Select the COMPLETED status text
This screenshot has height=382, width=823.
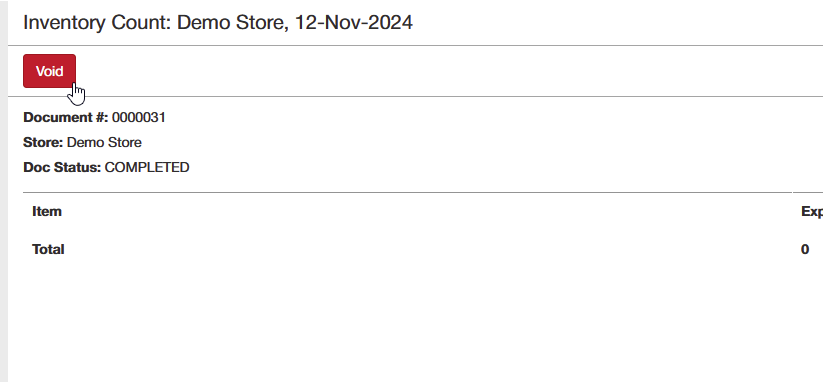pos(147,167)
